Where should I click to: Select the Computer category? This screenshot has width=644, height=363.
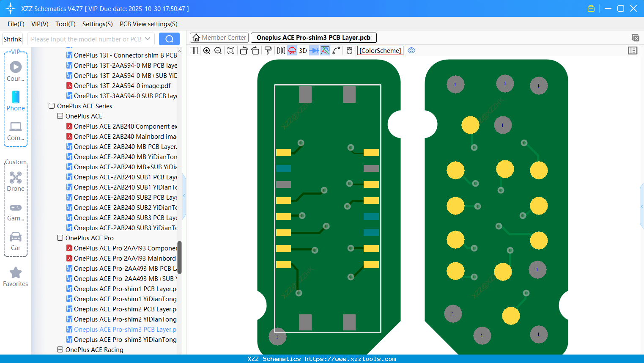pos(16,131)
